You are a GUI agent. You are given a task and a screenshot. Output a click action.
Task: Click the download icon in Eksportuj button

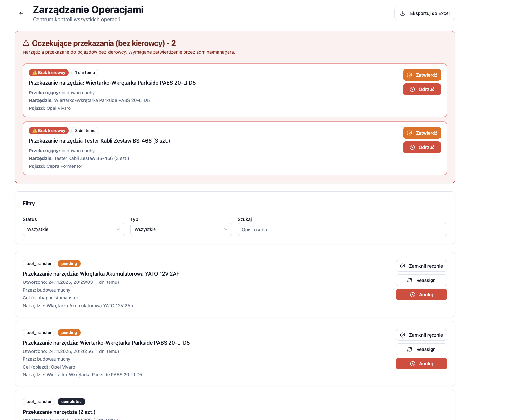403,13
